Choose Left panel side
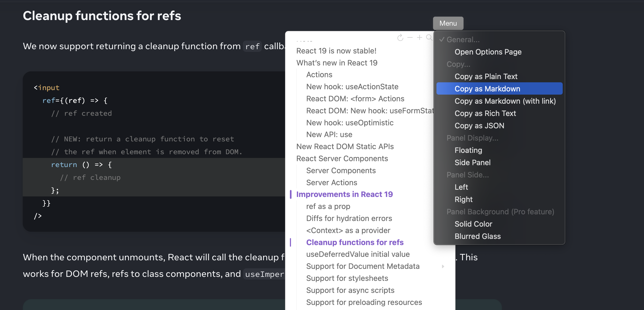 [x=461, y=187]
